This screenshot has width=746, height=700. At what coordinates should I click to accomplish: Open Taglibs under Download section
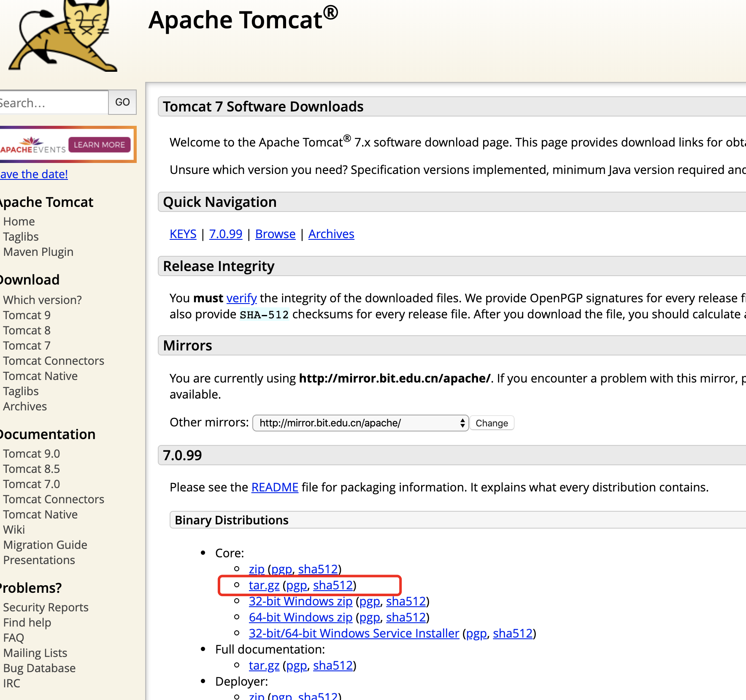coord(21,391)
